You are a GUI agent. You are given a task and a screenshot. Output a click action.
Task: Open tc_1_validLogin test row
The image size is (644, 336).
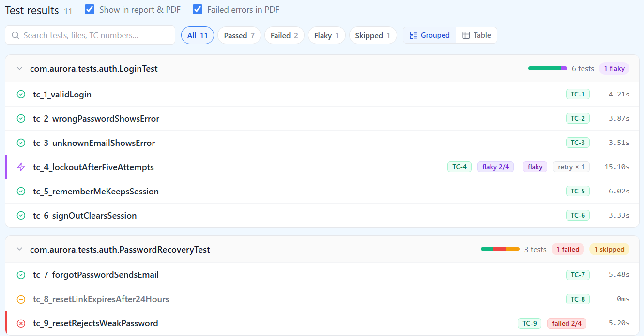[322, 95]
